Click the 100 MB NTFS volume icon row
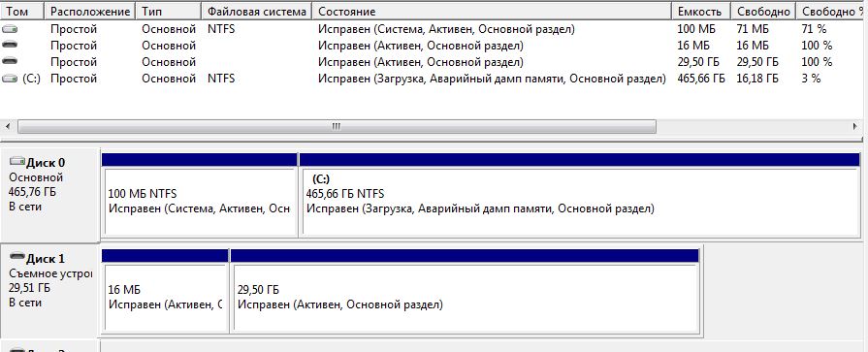 click(x=10, y=29)
